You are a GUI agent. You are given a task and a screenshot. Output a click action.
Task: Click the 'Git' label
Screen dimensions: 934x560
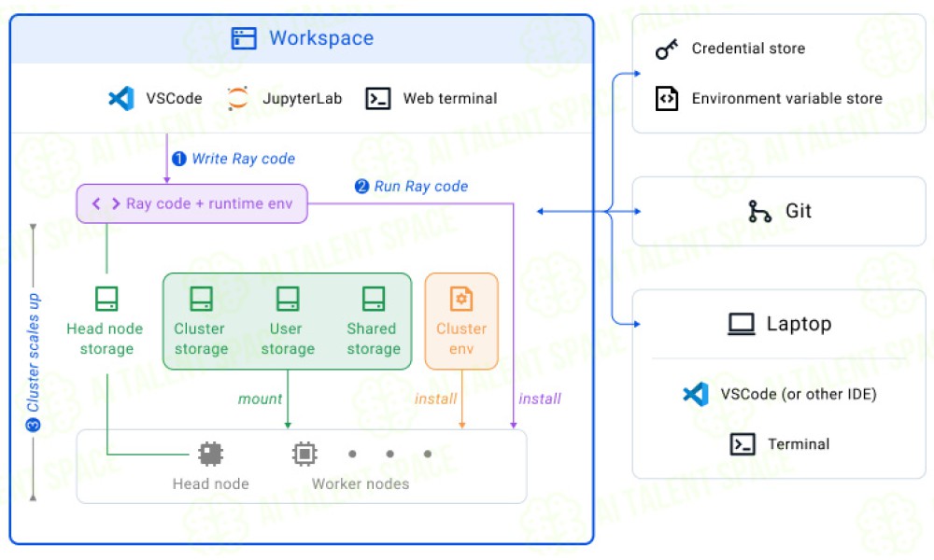[799, 211]
